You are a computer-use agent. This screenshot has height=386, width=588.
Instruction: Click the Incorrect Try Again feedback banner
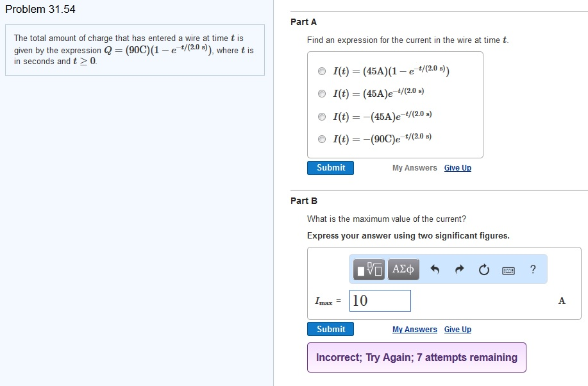click(416, 357)
